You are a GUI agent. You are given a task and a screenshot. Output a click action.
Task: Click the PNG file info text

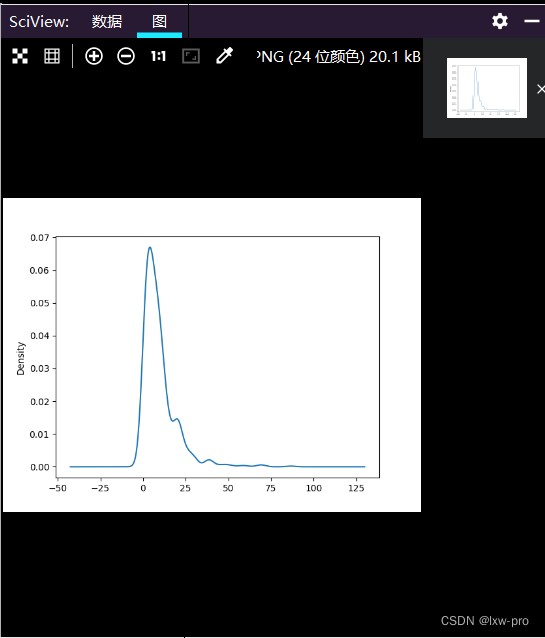click(339, 57)
